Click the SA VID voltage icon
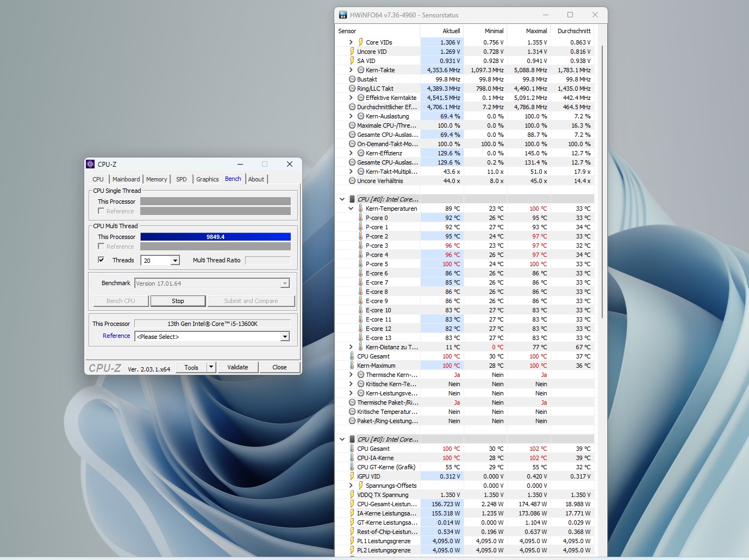This screenshot has width=749, height=560. tap(352, 60)
